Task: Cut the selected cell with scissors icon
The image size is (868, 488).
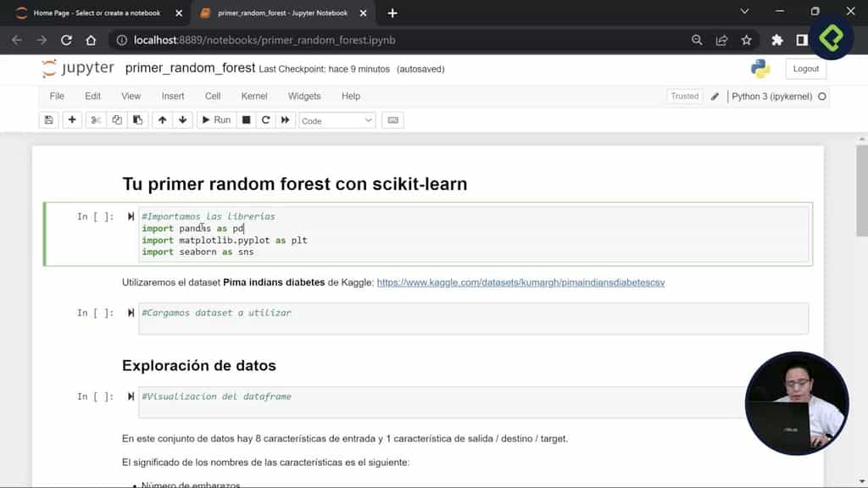Action: [94, 119]
